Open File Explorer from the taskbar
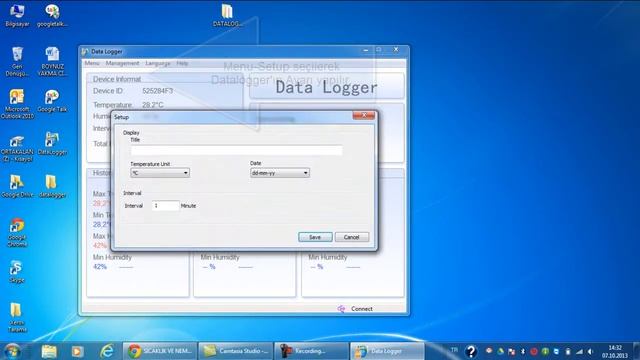640x360 pixels. pos(49,351)
